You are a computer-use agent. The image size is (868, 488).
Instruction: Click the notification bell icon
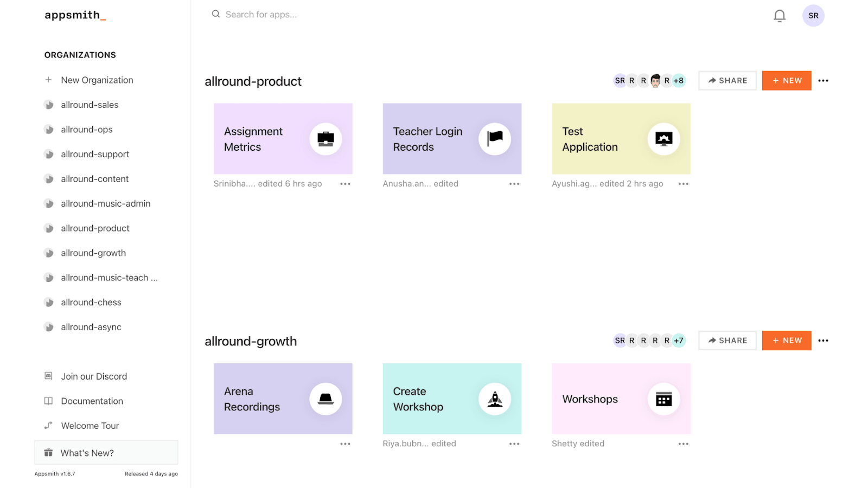coord(779,16)
